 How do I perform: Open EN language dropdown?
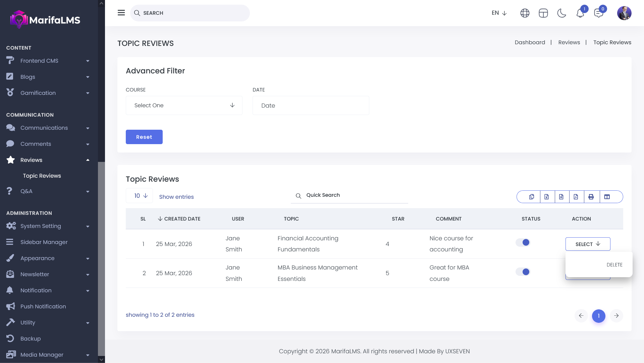[x=499, y=13]
